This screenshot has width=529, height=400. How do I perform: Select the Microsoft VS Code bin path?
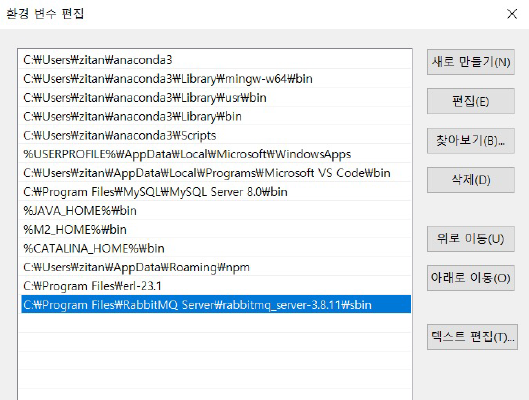(216, 173)
